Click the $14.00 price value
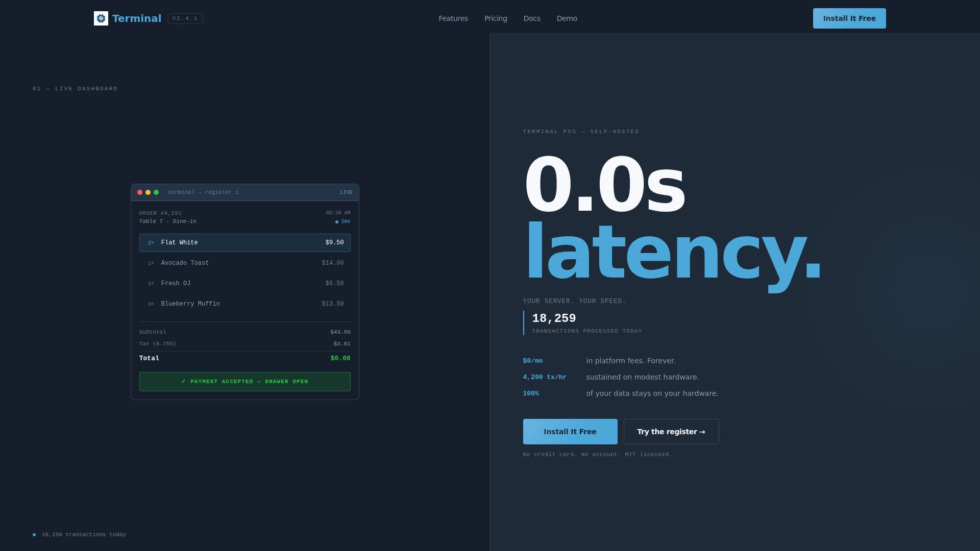The height and width of the screenshot is (551, 980). coord(333,263)
